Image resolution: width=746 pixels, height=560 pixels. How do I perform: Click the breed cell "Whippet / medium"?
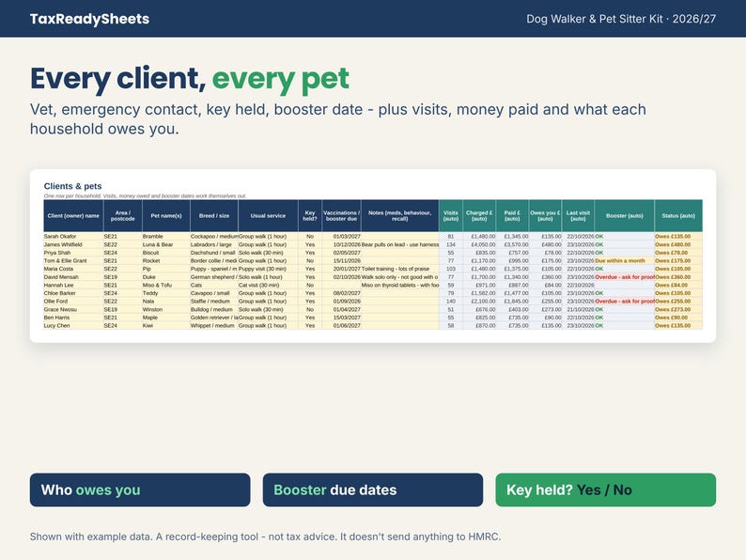point(214,325)
